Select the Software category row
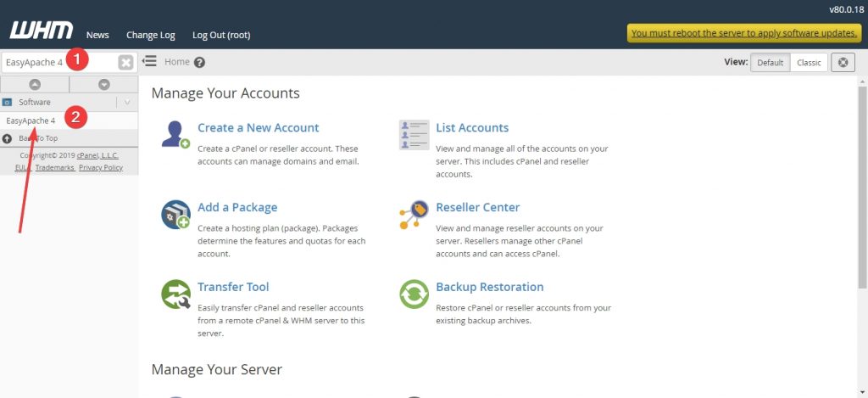The height and width of the screenshot is (398, 868). (x=70, y=102)
